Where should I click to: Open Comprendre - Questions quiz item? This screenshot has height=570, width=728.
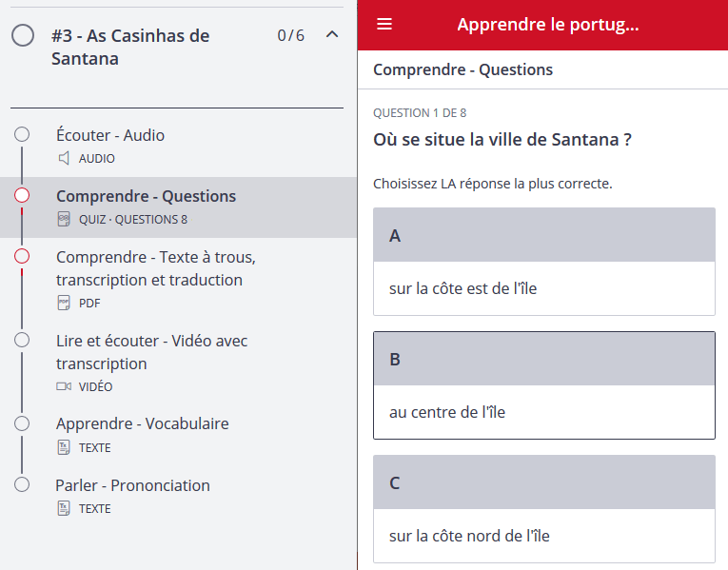(146, 196)
